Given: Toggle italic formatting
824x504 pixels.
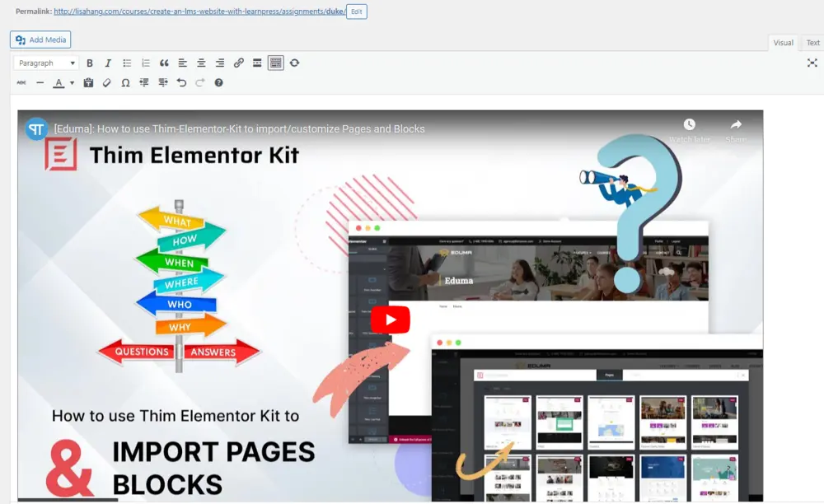Looking at the screenshot, I should pos(108,63).
